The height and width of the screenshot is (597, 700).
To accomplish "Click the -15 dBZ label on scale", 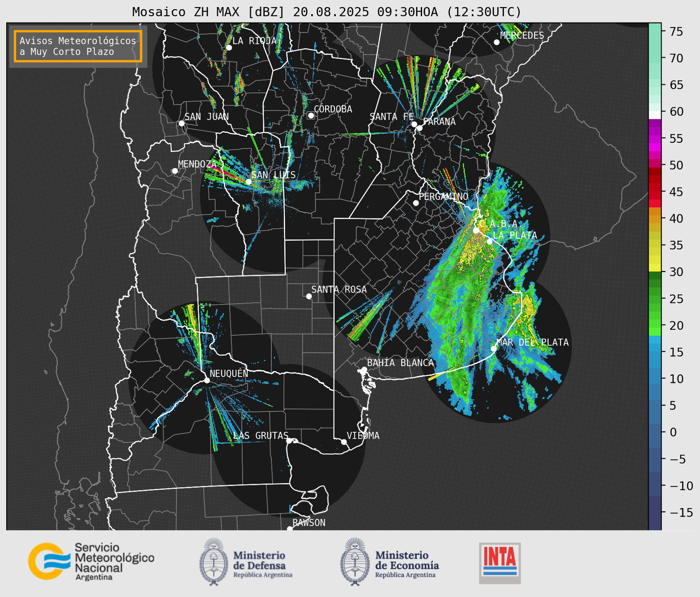I will tap(681, 513).
